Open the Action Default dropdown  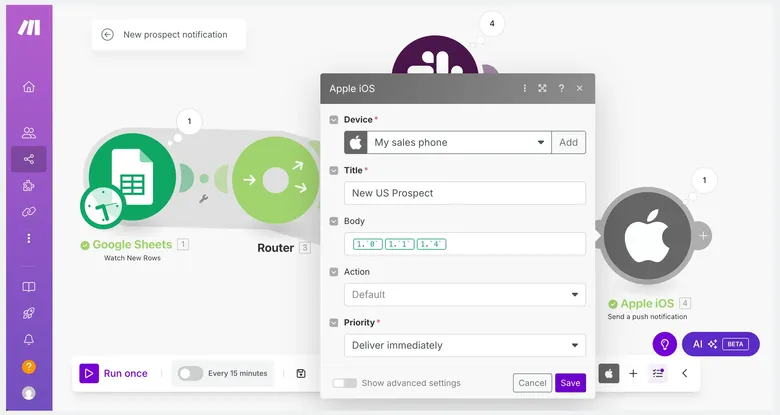(x=465, y=295)
